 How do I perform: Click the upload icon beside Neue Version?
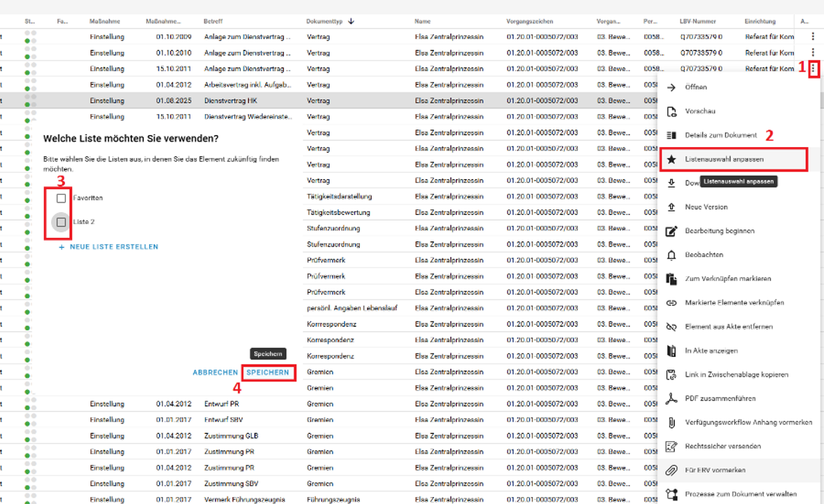[671, 207]
